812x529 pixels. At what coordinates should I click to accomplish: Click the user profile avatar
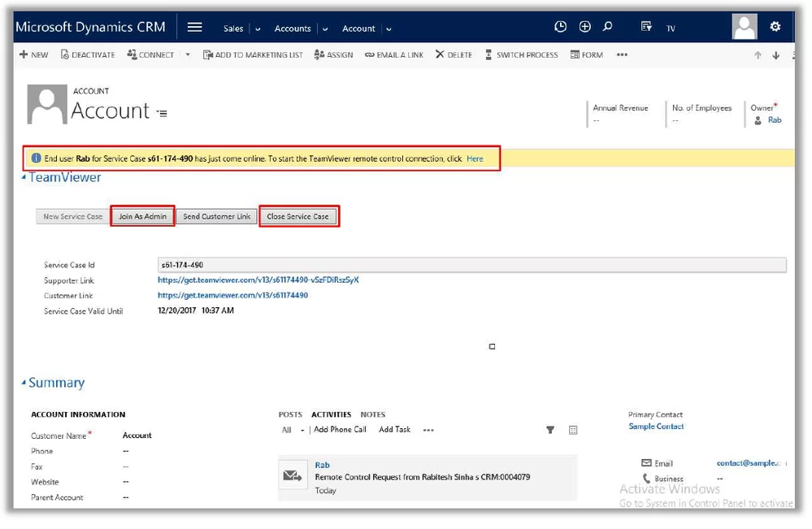[744, 27]
